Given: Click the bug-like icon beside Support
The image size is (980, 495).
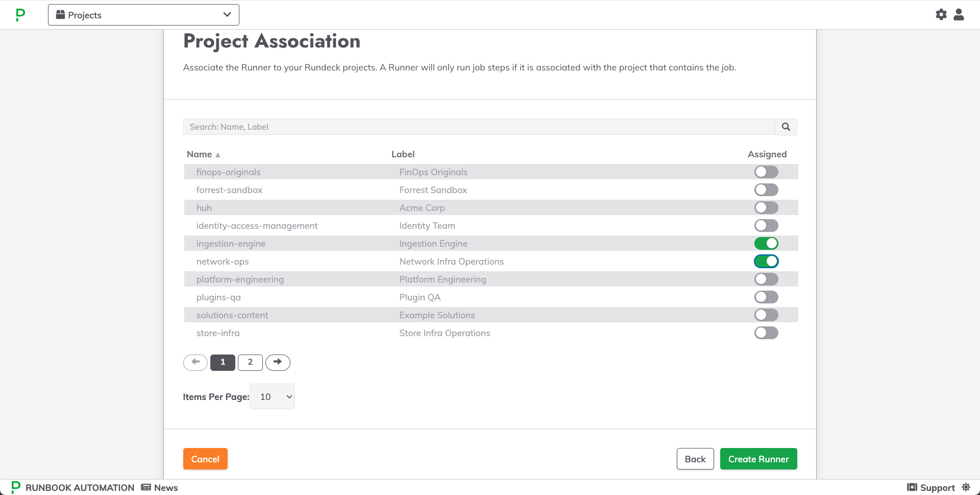Looking at the screenshot, I should pyautogui.click(x=966, y=487).
